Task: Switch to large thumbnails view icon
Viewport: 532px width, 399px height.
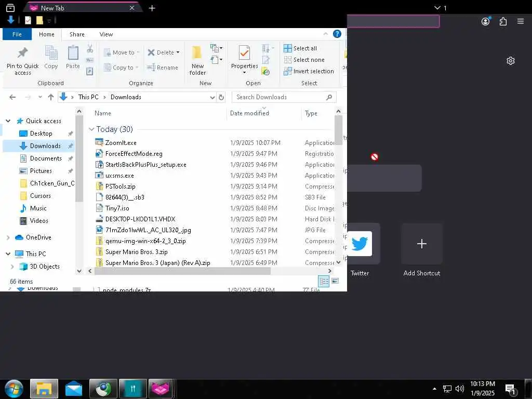Action: pyautogui.click(x=335, y=281)
